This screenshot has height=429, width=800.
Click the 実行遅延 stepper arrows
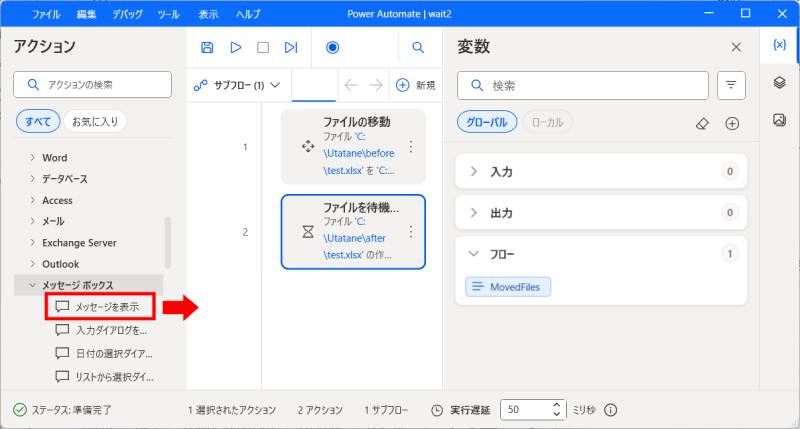(557, 409)
